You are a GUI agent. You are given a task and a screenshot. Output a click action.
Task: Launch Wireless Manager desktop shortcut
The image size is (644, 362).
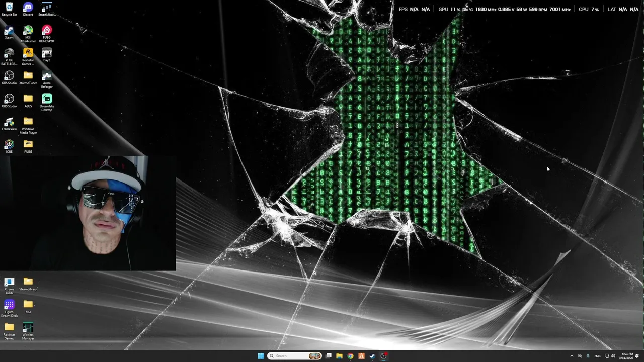28,331
